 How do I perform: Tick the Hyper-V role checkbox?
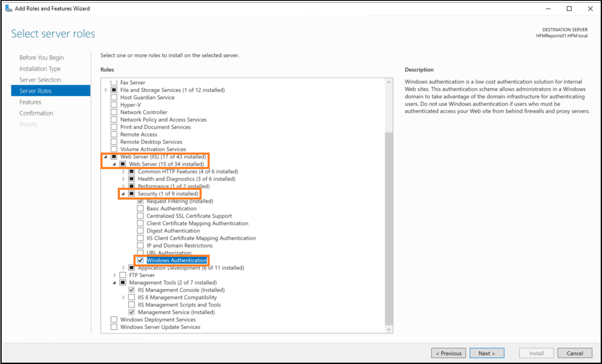[x=114, y=105]
